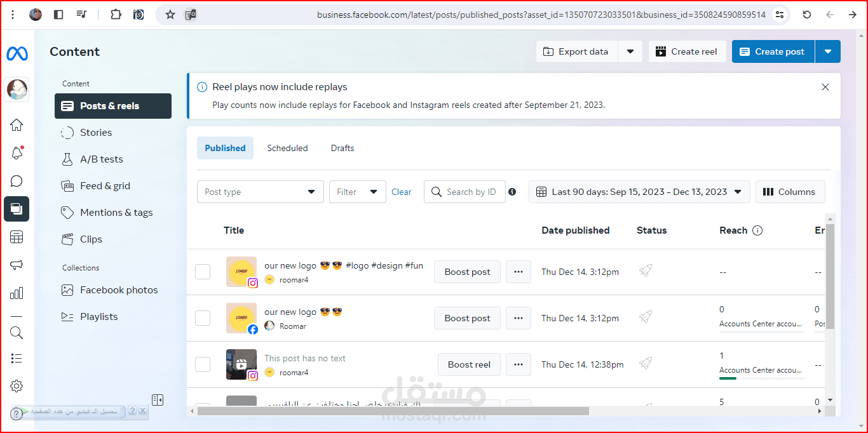Open notifications bell icon
The height and width of the screenshot is (433, 868).
pos(17,153)
